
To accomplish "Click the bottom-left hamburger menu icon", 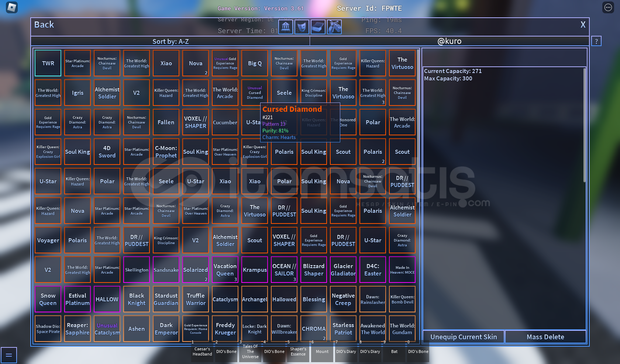I will tap(9, 355).
